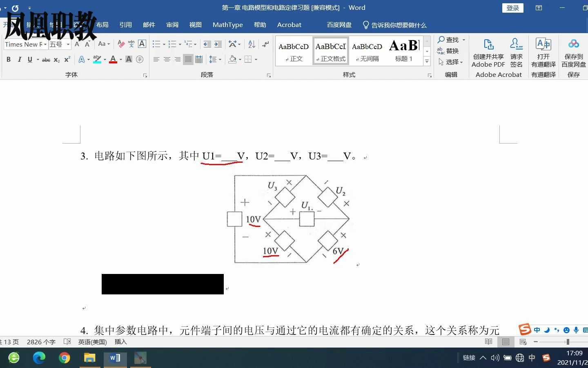Open the numbering list dropdown arrow

click(x=180, y=44)
